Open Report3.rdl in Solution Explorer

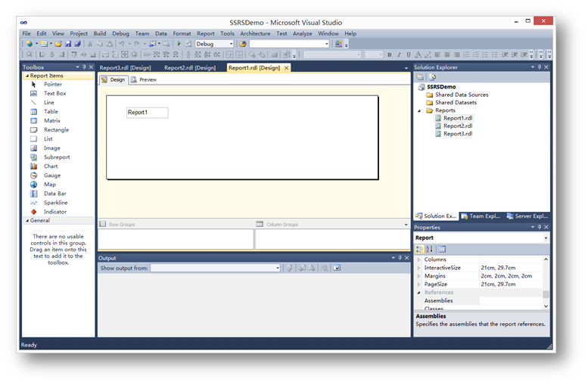[458, 134]
